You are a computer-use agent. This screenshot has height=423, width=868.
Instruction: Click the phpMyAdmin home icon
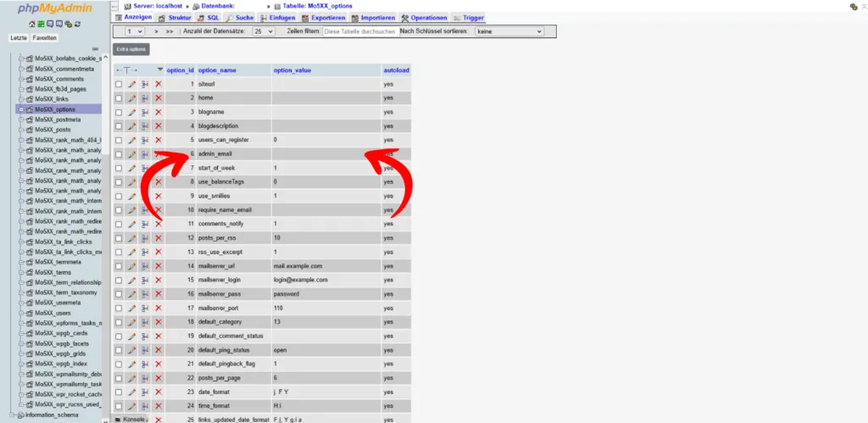point(32,25)
